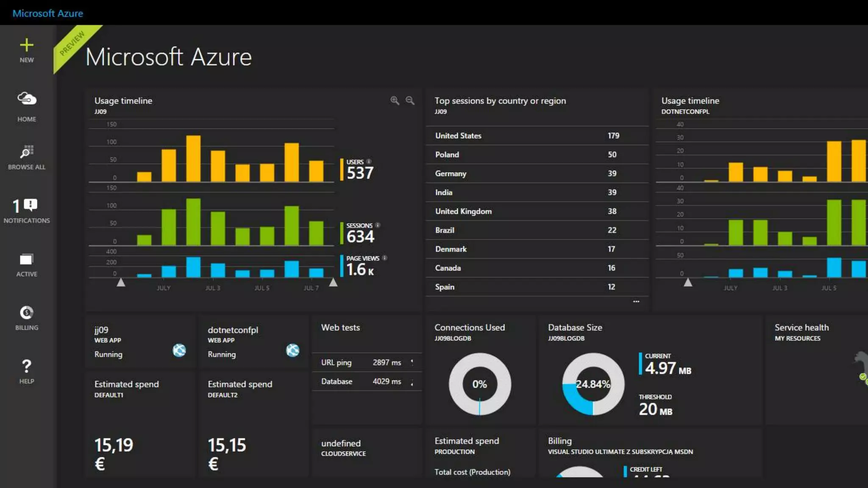Click the 15,15 € spend amount
This screenshot has height=488, width=868.
click(x=227, y=454)
